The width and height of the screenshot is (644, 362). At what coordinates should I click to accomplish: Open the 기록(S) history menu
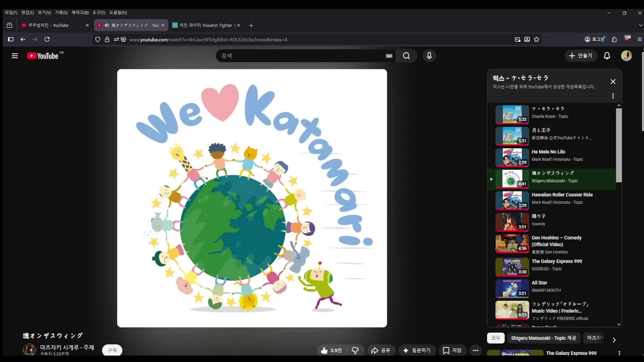tap(61, 13)
